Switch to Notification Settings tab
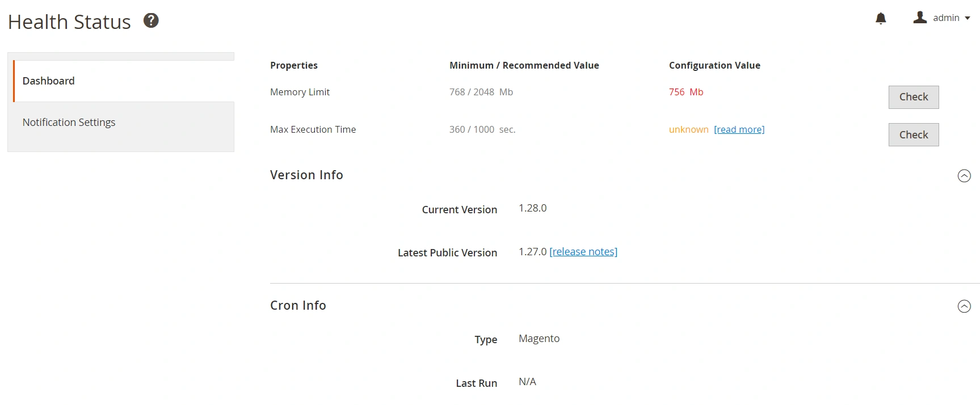 (x=69, y=123)
